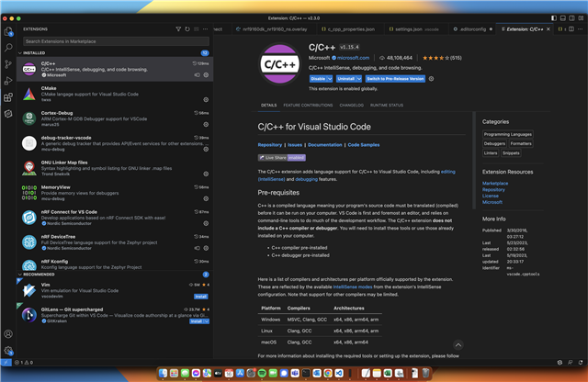Toggle the secondary side bar layout icon
The image size is (588, 382).
(x=571, y=18)
